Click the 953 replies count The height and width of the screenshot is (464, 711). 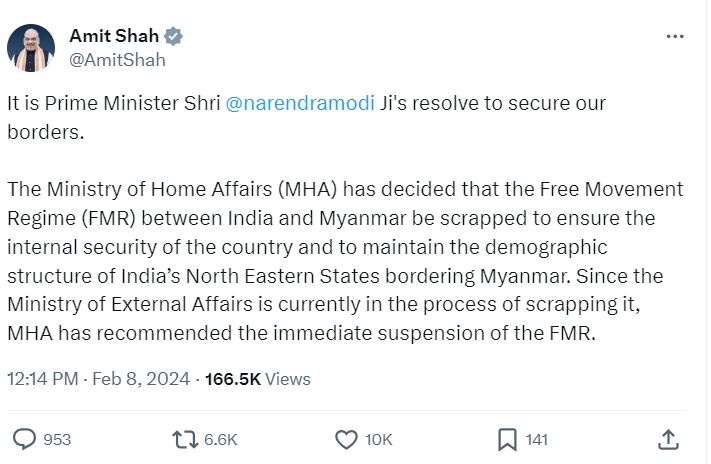(x=57, y=439)
